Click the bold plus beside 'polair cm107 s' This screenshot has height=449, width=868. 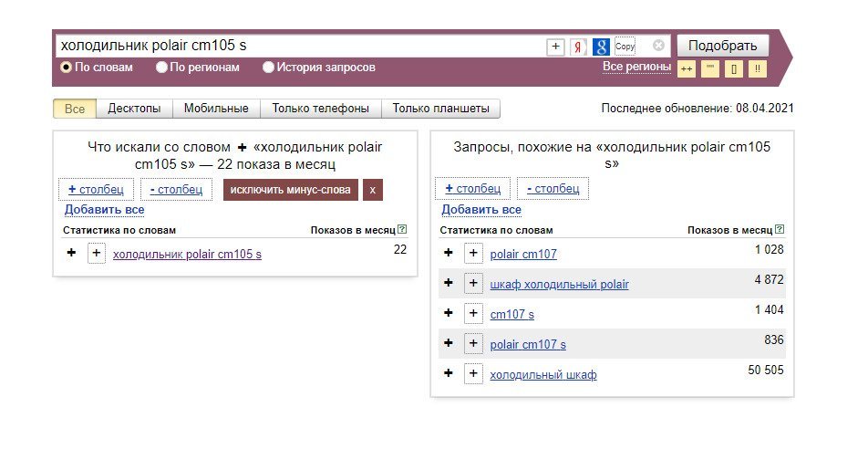[449, 343]
